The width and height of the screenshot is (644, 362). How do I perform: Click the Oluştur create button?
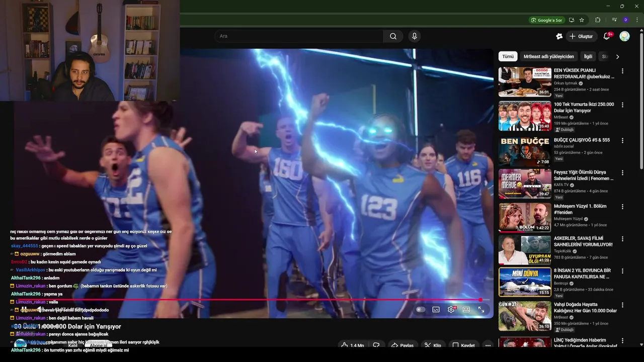click(581, 36)
